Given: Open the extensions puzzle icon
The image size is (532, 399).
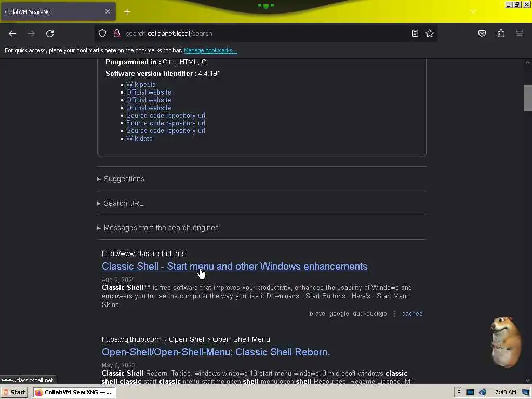Looking at the screenshot, I should click(x=501, y=33).
